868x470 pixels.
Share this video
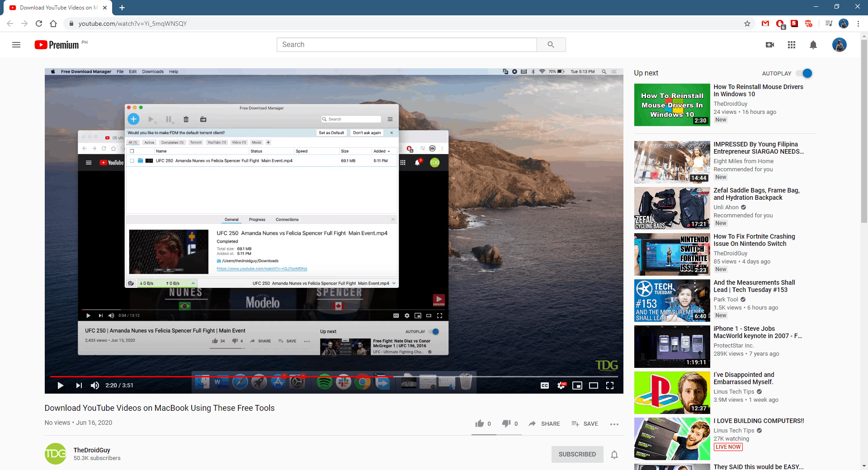point(544,423)
